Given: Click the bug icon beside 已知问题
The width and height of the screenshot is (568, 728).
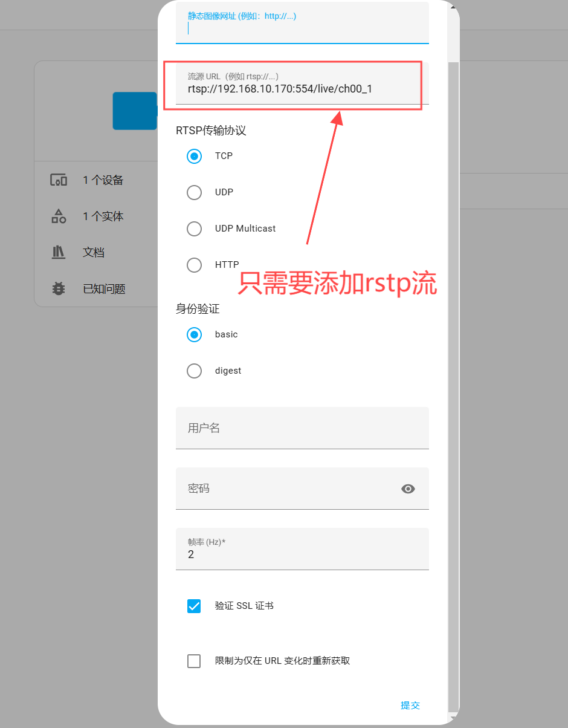Looking at the screenshot, I should point(59,289).
